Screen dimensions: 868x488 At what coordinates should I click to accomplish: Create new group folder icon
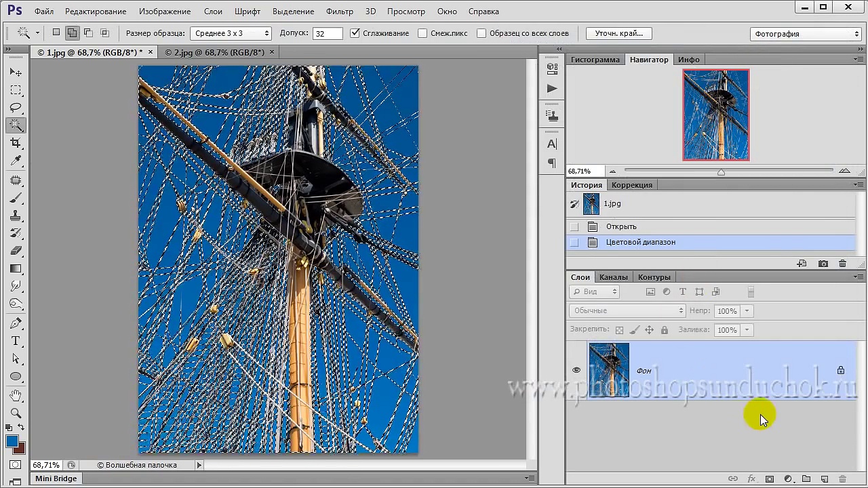pyautogui.click(x=806, y=479)
